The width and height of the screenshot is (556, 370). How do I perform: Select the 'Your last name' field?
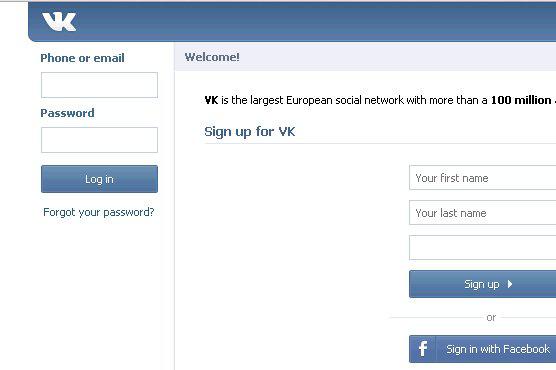coord(483,213)
